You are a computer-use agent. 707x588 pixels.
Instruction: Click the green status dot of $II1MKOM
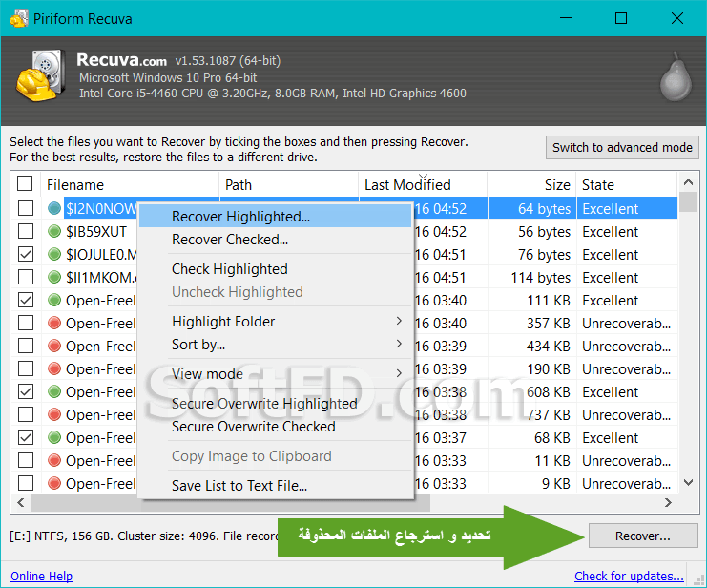click(54, 277)
